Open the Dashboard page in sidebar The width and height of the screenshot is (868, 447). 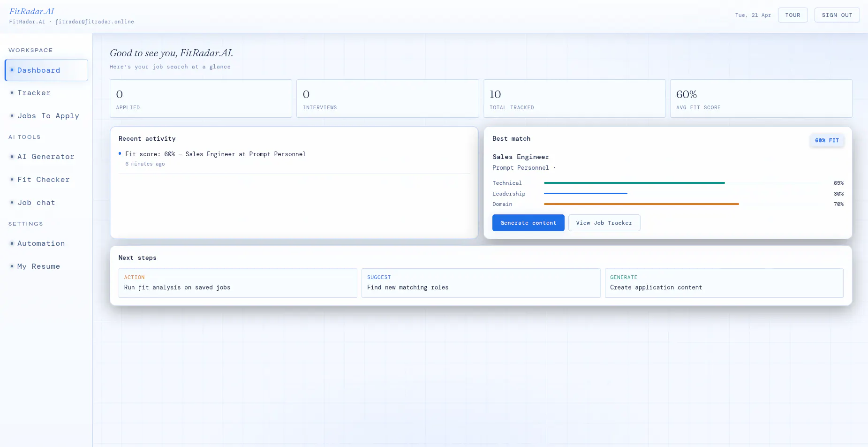46,70
